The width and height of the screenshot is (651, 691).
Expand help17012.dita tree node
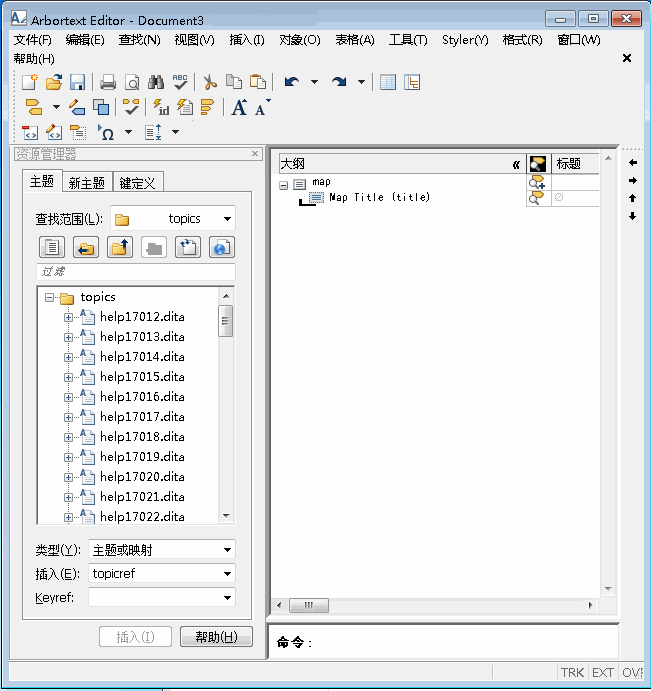tap(68, 317)
